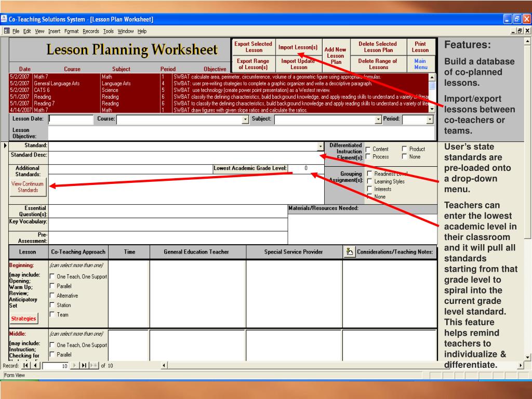Check the Middle Parallel approach box
532x399 pixels.
point(52,354)
